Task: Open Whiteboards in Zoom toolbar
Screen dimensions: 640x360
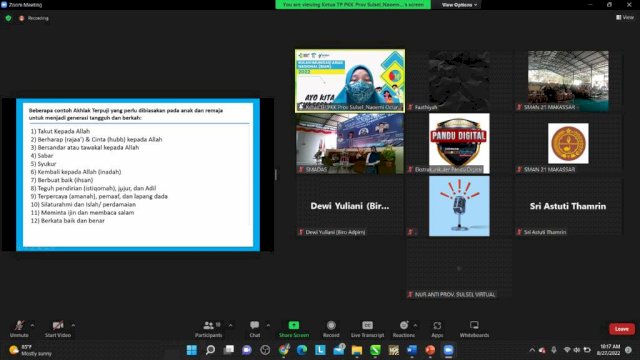Action: pyautogui.click(x=474, y=329)
